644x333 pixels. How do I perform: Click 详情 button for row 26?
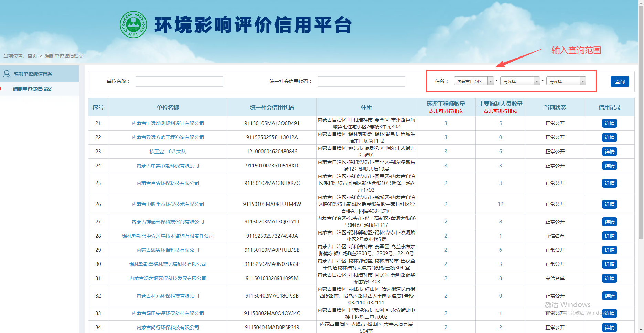[609, 204]
